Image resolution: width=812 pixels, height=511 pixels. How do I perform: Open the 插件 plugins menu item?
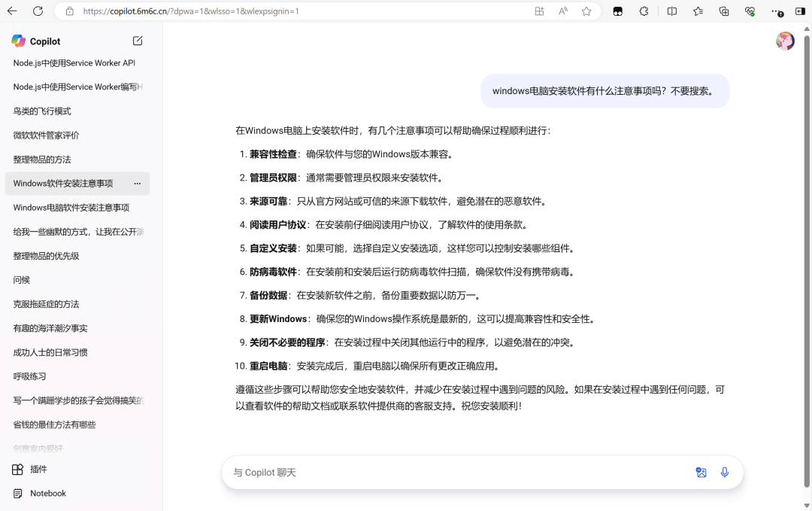tap(38, 470)
